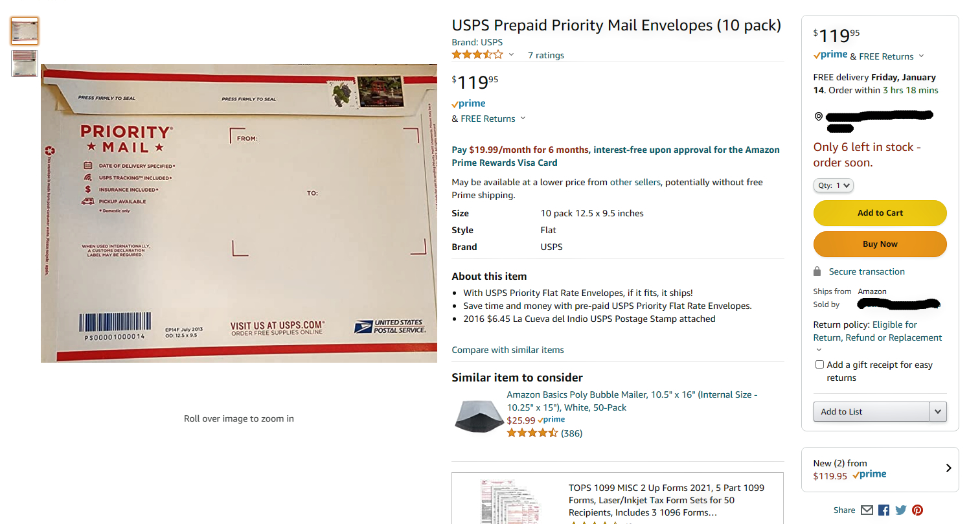This screenshot has height=524, width=980.
Task: Open the Brand: USPS link
Action: (477, 42)
